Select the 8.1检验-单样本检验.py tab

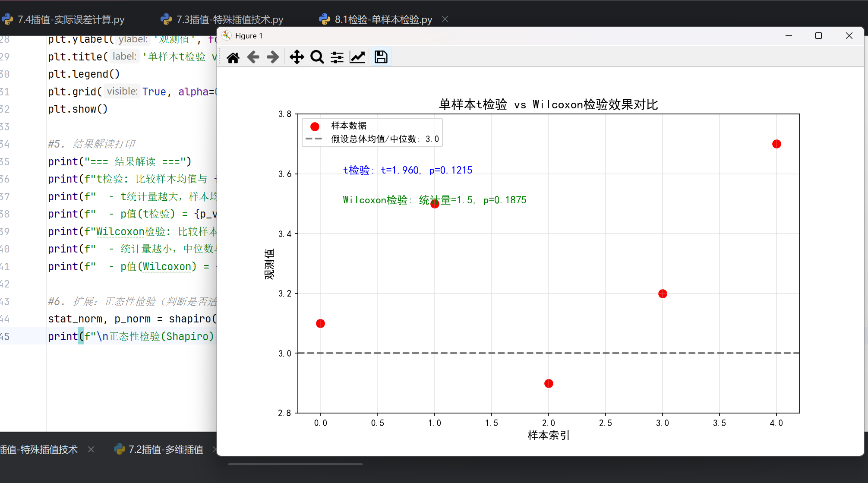tap(383, 19)
